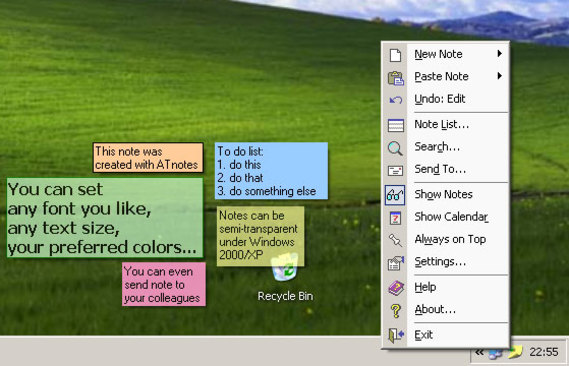Click the Exit door icon

(396, 335)
